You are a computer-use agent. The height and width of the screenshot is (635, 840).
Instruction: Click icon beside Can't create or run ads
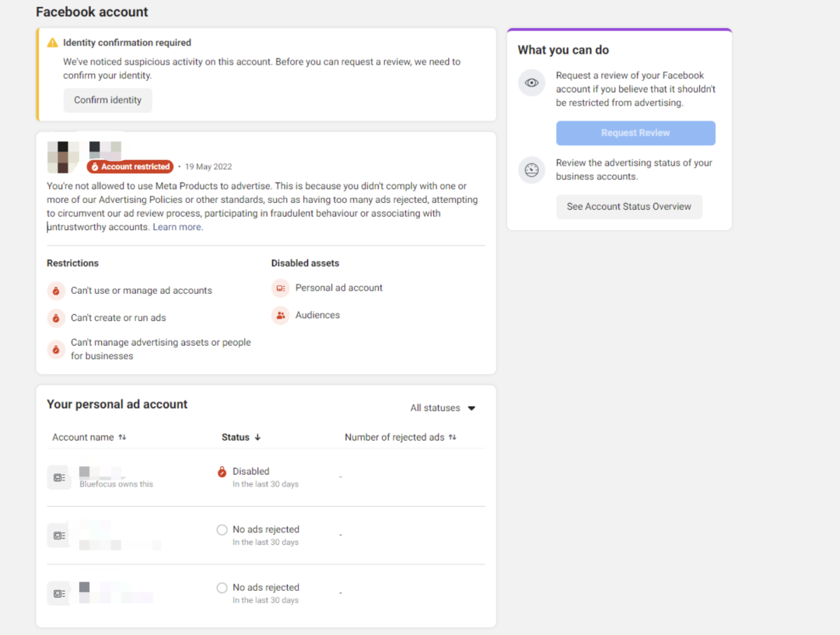click(56, 318)
